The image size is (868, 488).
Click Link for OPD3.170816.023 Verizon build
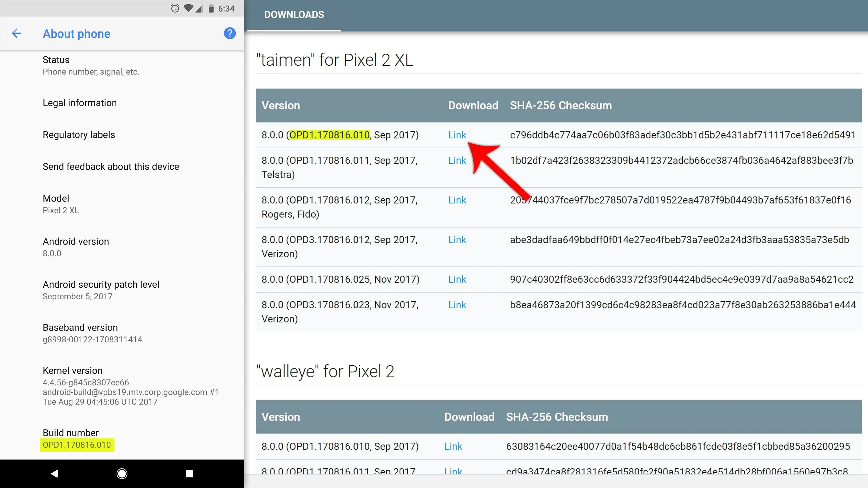click(x=457, y=305)
